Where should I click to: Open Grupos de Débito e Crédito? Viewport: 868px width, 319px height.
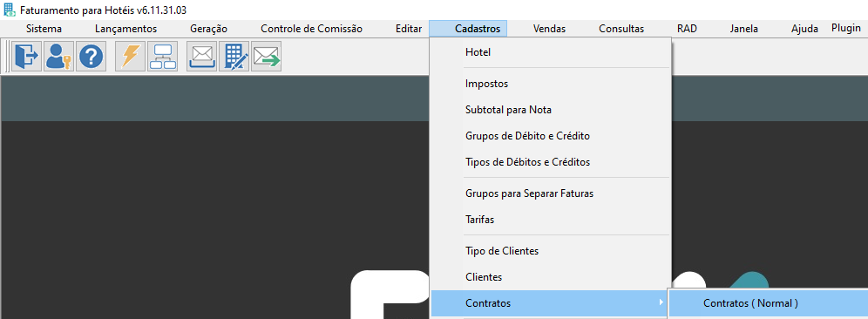point(550,136)
